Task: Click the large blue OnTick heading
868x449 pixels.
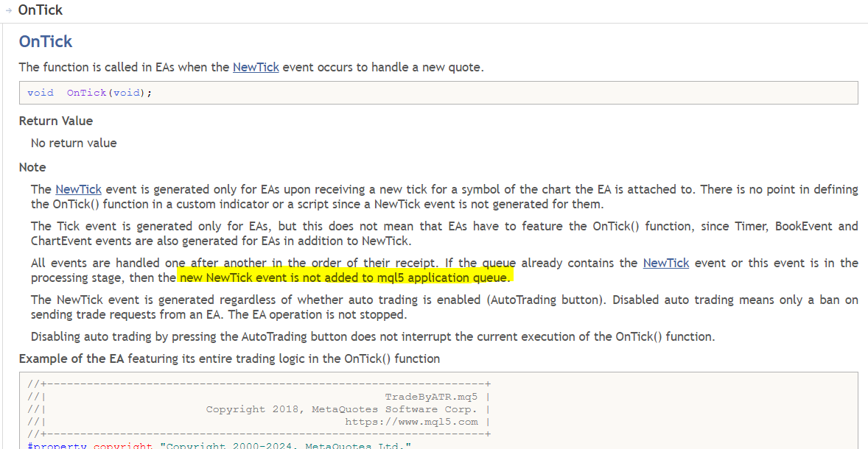Action: click(46, 42)
